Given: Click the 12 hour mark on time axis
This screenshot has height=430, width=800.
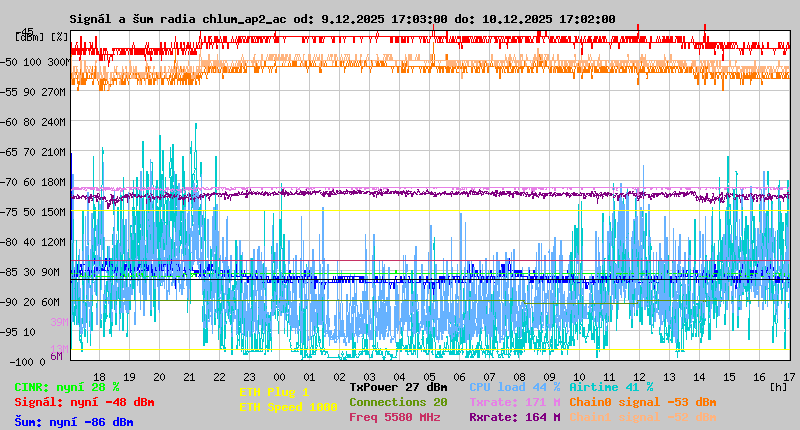Looking at the screenshot, I should [x=638, y=375].
